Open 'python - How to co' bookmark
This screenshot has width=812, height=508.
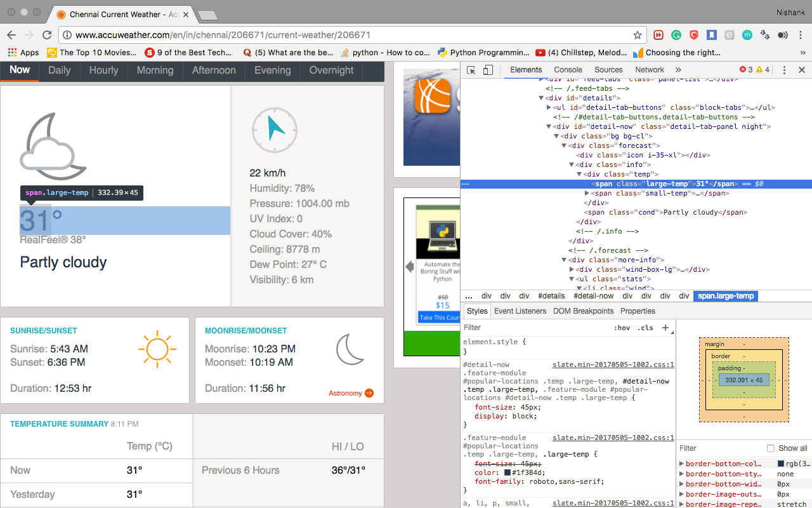(385, 53)
